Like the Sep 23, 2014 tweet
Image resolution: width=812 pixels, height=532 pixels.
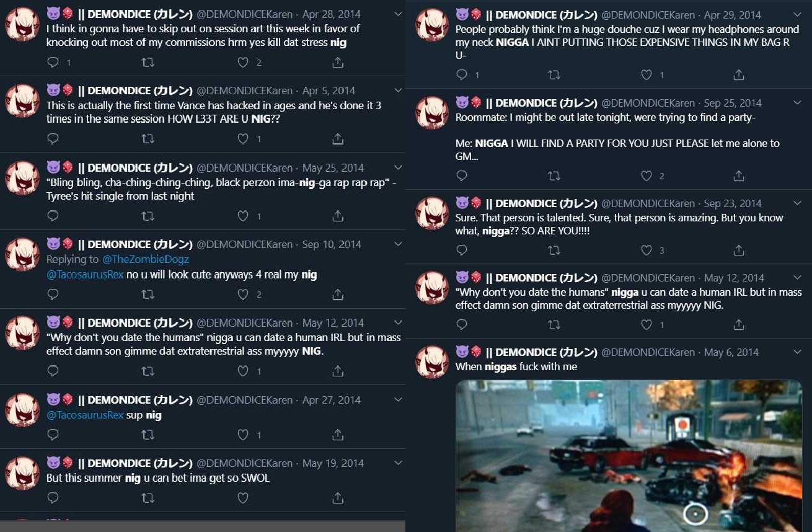click(647, 250)
